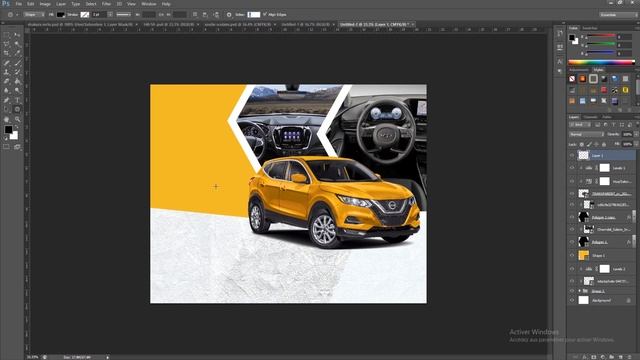The image size is (640, 360).
Task: Open the Shape tool mode dropdown
Action: click(x=34, y=15)
